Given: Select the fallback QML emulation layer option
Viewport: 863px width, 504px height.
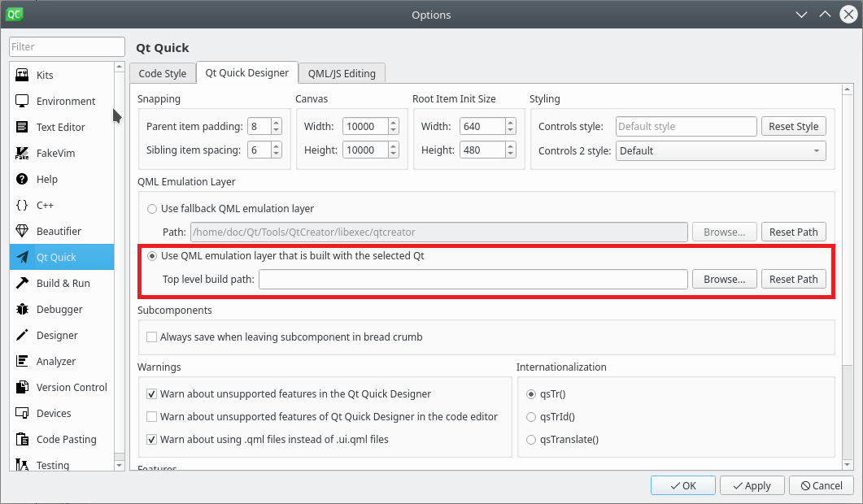Looking at the screenshot, I should [152, 209].
